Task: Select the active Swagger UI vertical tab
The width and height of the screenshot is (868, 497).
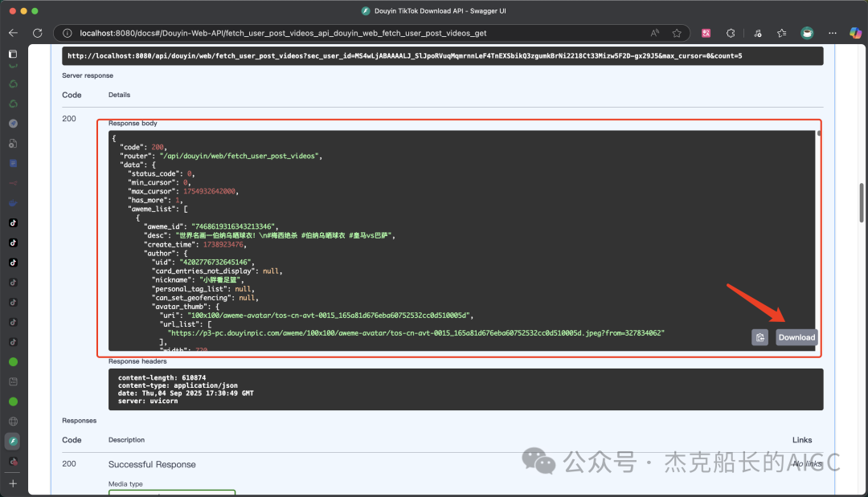Action: 14,441
